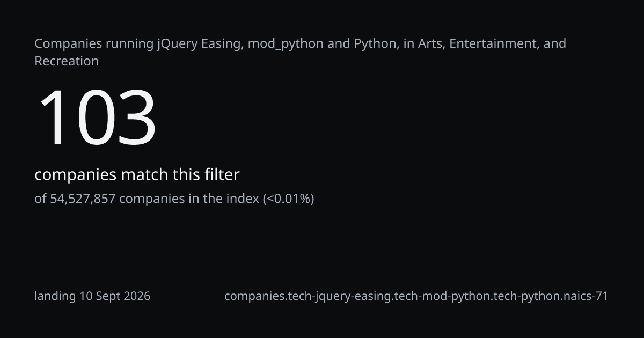Click the '10 Sept 2026' date
644x338 pixels.
click(x=115, y=296)
